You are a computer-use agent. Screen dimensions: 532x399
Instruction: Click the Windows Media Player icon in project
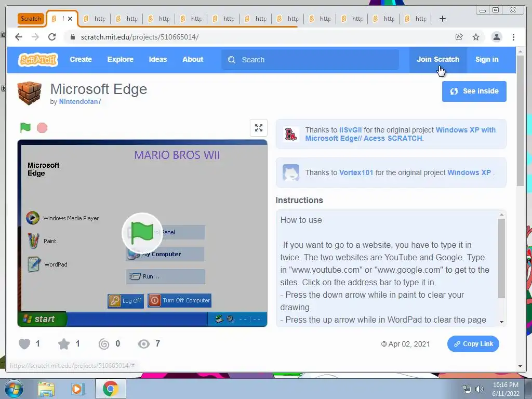[33, 218]
